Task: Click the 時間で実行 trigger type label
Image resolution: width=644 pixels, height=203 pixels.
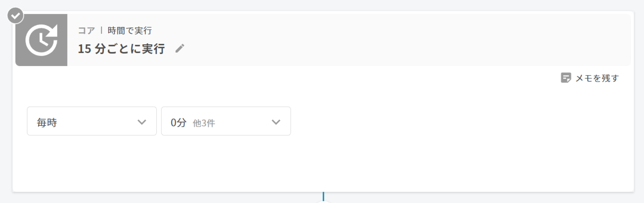Action: [130, 31]
